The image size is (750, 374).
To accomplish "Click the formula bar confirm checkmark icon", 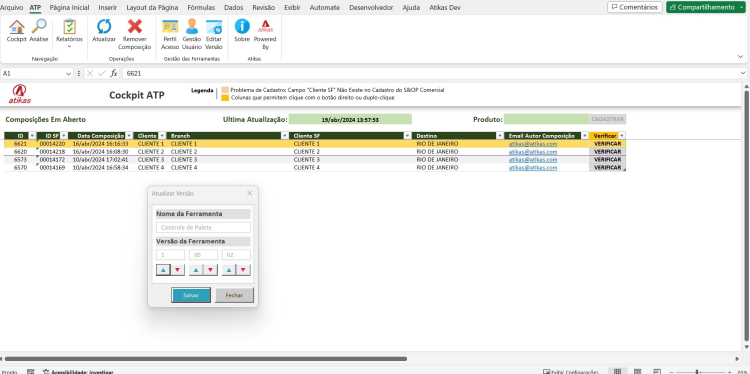I will click(x=101, y=73).
